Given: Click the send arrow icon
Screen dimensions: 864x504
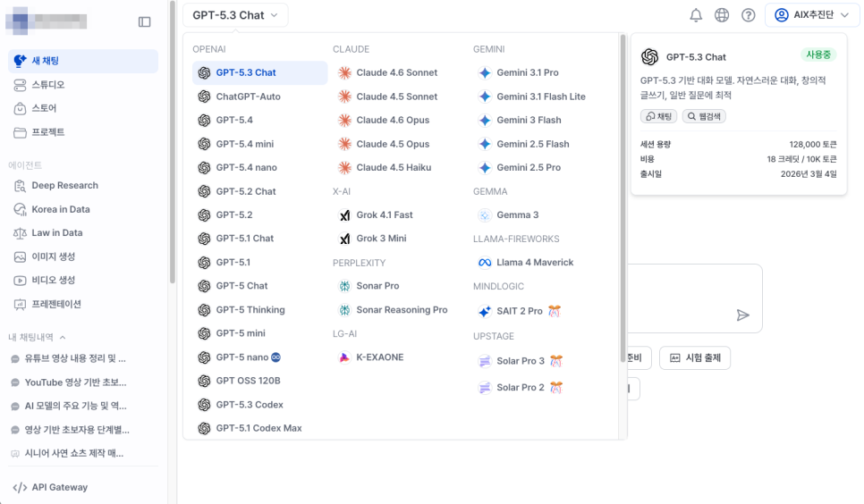Looking at the screenshot, I should [x=742, y=315].
